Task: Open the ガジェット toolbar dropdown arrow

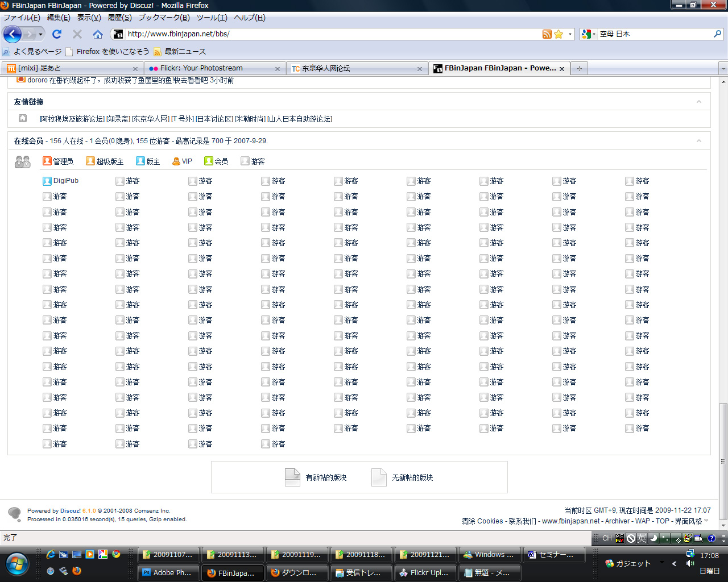Action: (x=662, y=563)
